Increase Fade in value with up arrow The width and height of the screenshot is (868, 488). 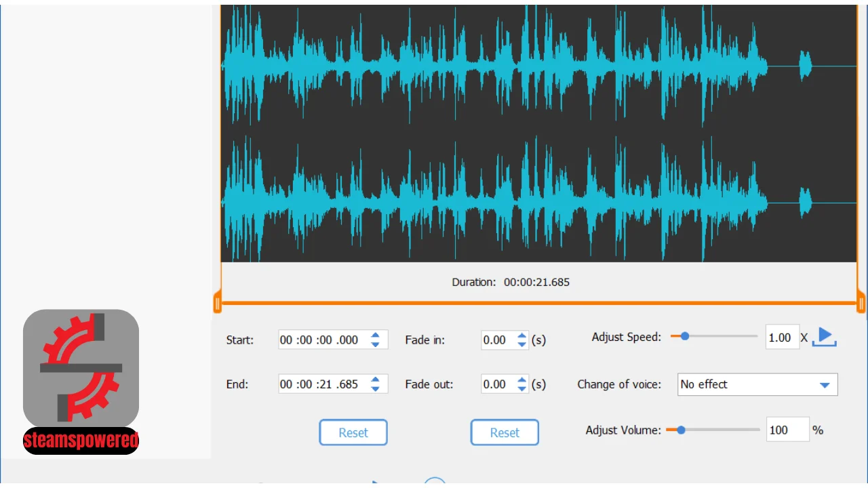coord(521,335)
